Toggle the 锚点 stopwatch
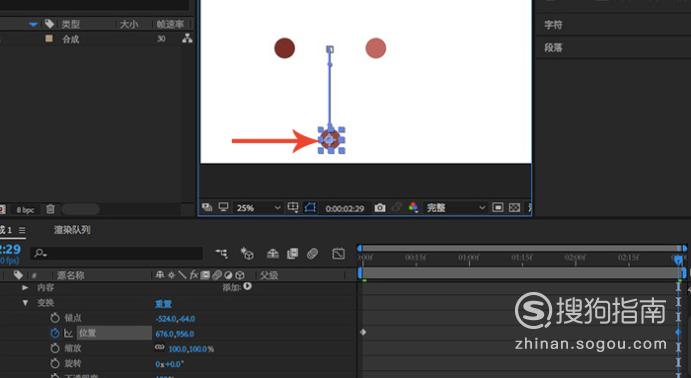Image resolution: width=691 pixels, height=378 pixels. tap(55, 318)
